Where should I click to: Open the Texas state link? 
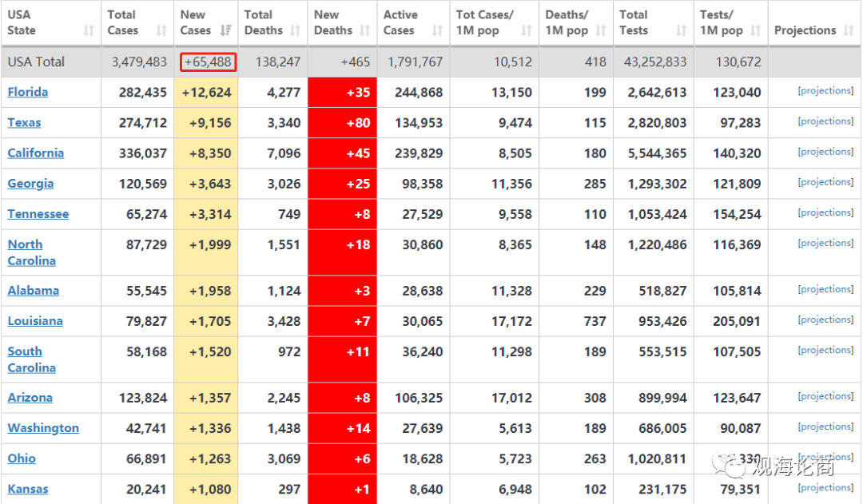coord(24,123)
